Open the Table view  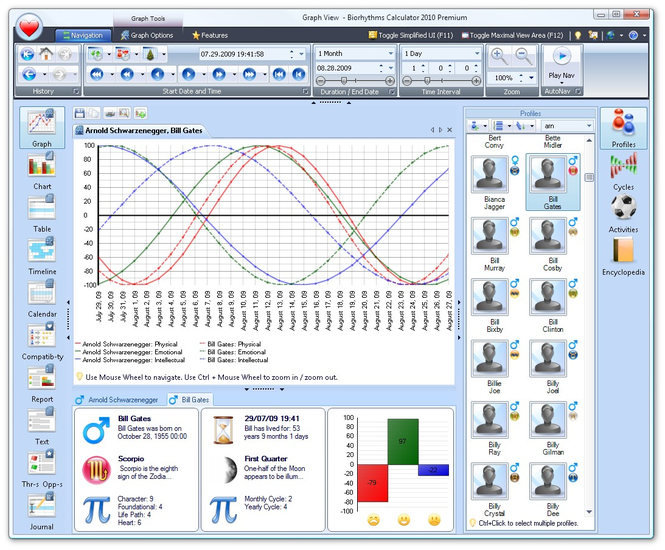pyautogui.click(x=42, y=213)
